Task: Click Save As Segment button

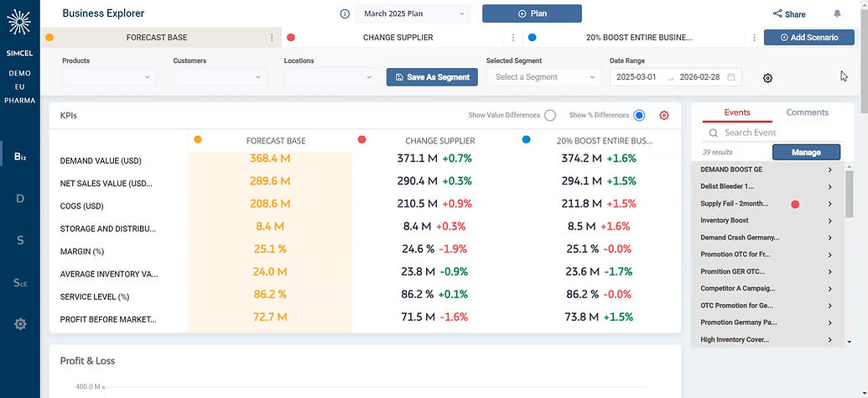Action: tap(432, 77)
